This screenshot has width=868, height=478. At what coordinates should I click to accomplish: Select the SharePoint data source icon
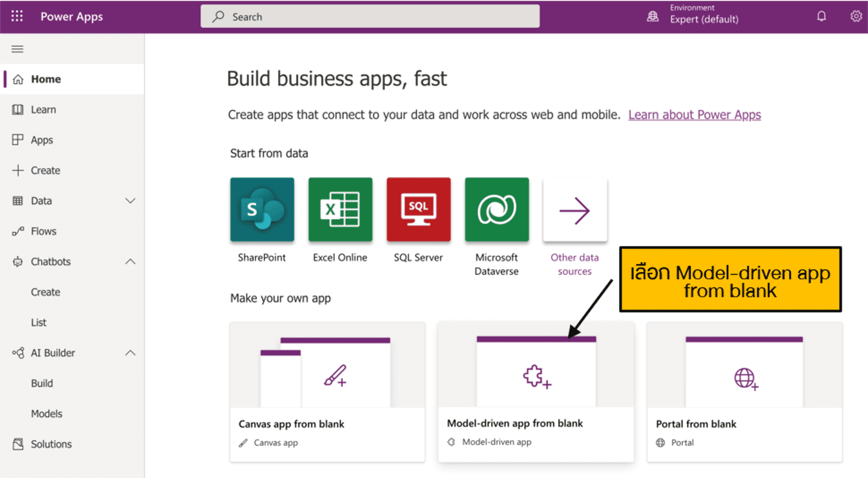click(262, 209)
